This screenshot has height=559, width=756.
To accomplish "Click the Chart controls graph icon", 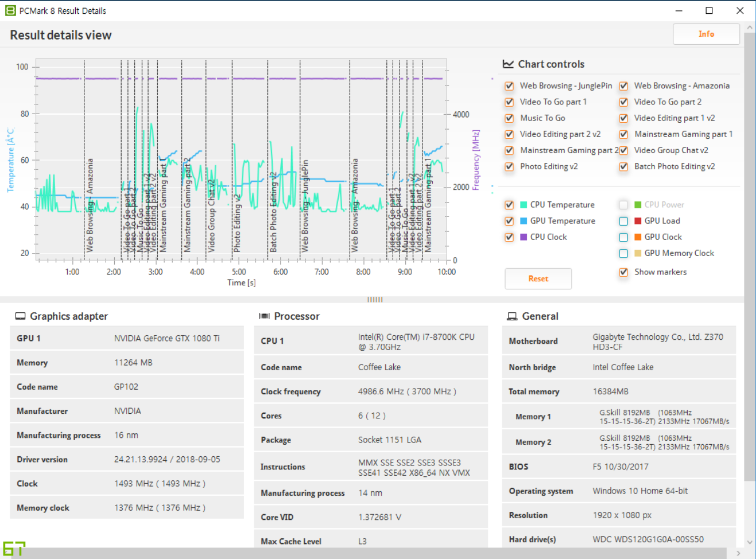I will click(508, 64).
